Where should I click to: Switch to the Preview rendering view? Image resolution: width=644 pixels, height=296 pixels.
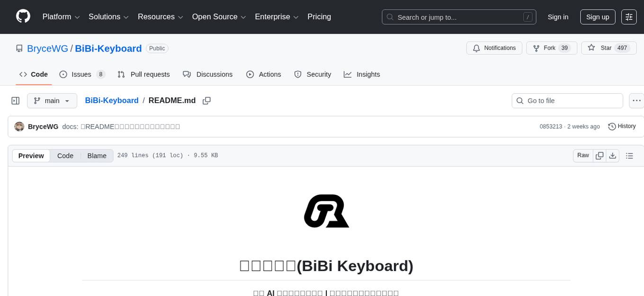click(x=31, y=156)
